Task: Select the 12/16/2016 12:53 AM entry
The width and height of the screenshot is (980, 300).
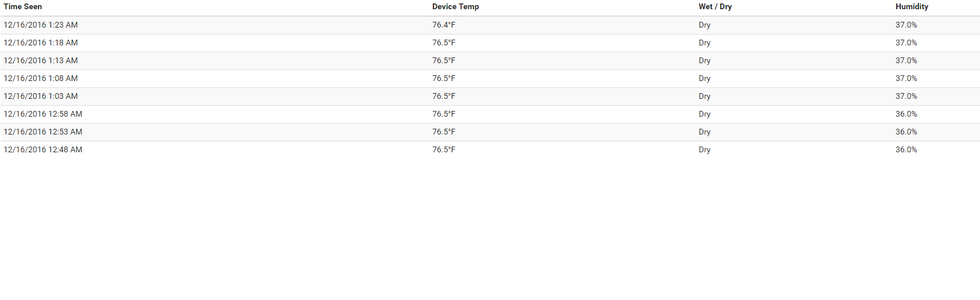Action: [490, 132]
